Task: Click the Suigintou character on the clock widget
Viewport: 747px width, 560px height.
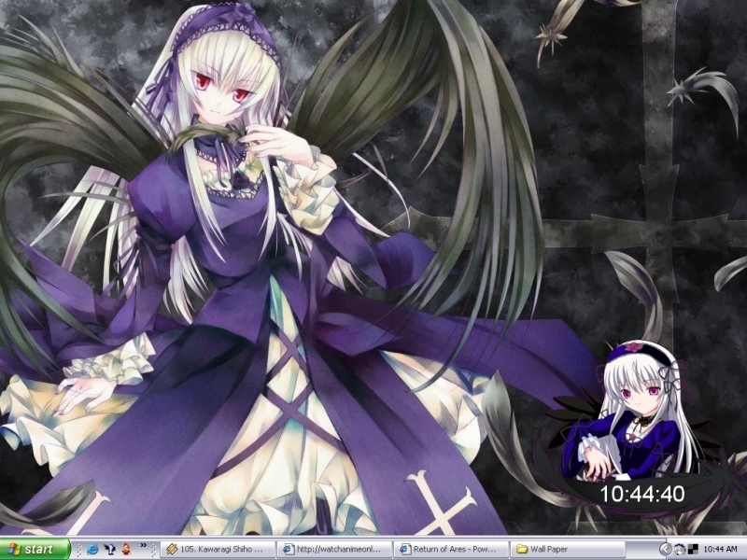Action: 636,411
